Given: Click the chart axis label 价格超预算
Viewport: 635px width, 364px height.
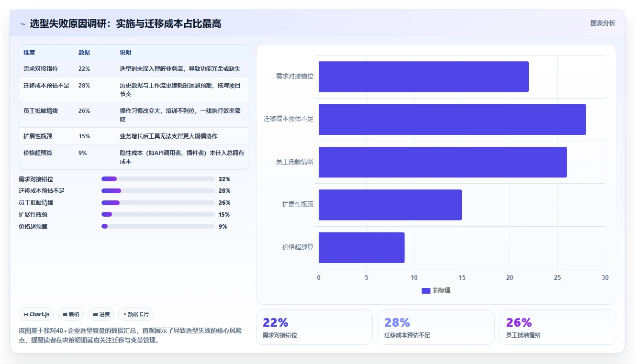Looking at the screenshot, I should point(298,247).
